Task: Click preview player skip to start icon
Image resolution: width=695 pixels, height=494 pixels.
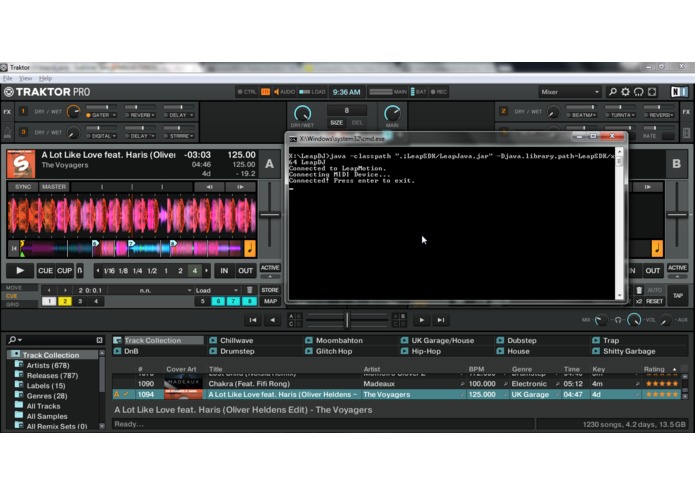Action: pos(253,320)
